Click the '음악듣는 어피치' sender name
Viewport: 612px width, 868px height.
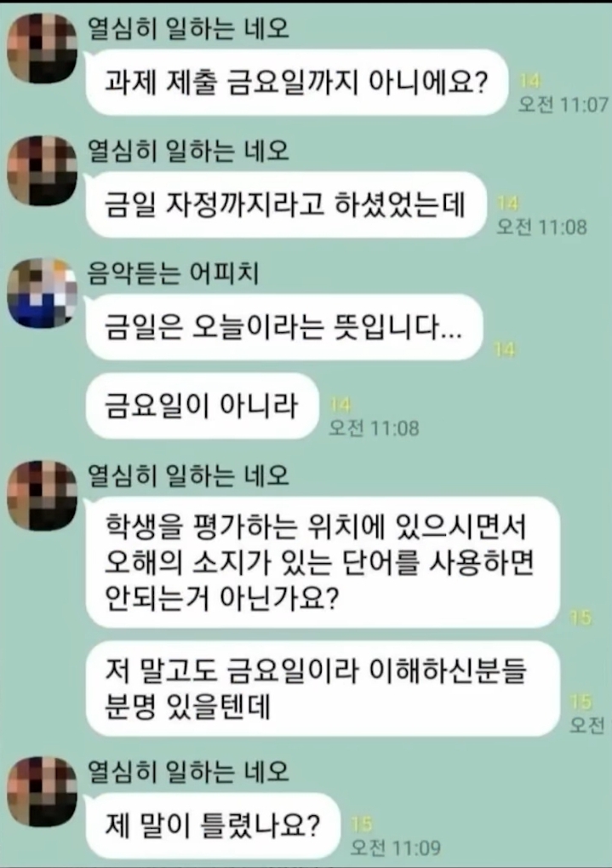pyautogui.click(x=173, y=273)
